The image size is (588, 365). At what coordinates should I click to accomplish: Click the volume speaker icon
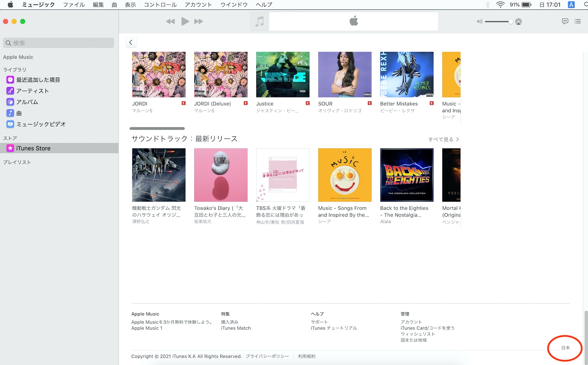click(479, 21)
